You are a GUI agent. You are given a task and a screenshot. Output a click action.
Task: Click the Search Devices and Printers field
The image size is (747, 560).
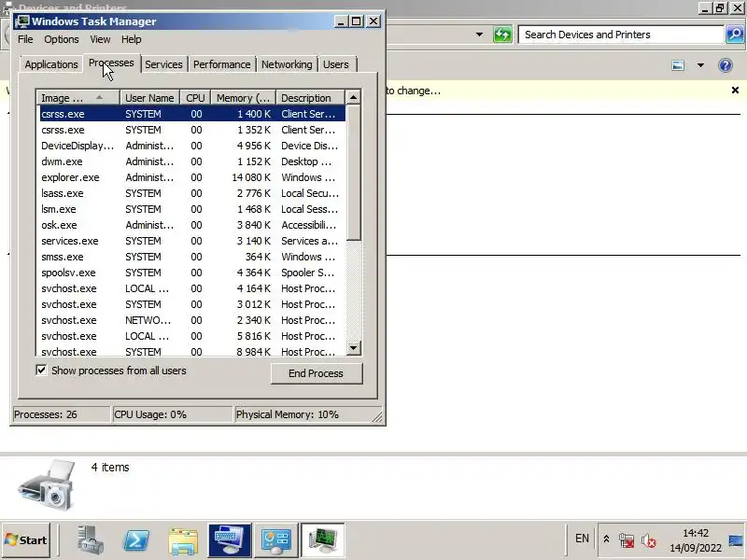click(x=621, y=35)
